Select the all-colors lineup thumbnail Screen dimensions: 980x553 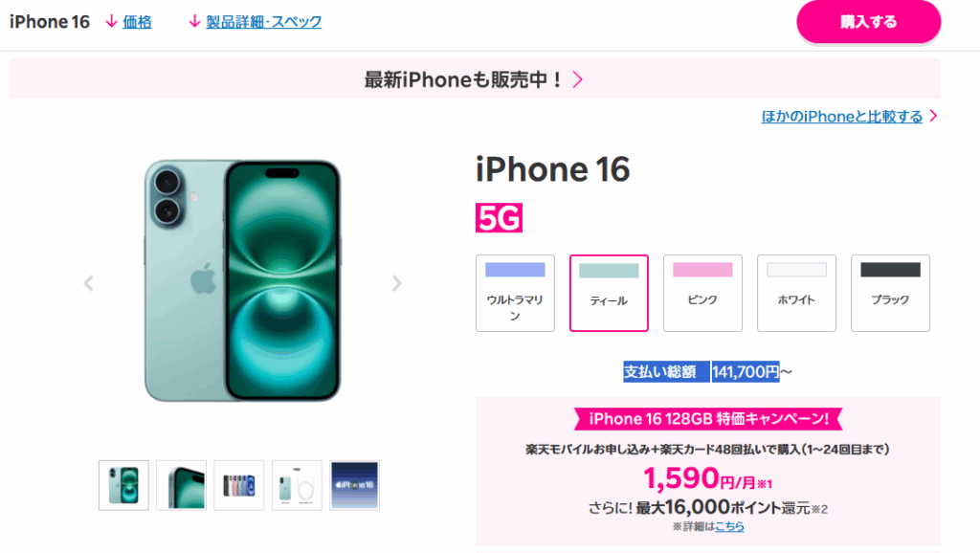point(238,485)
